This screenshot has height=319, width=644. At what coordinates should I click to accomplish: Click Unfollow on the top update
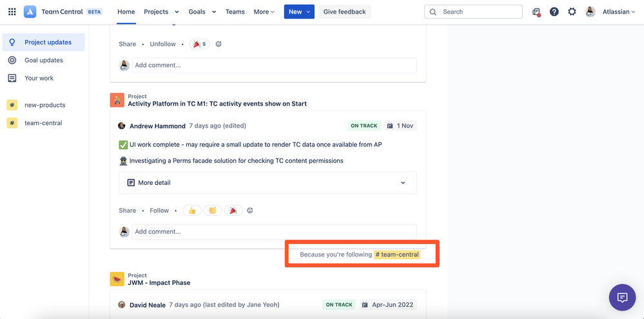162,44
